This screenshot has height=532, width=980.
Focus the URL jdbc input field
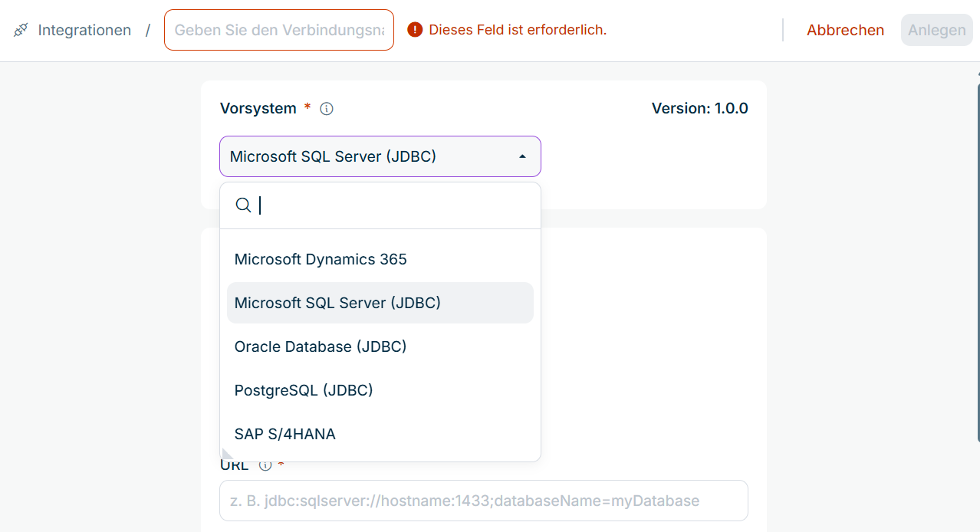[484, 501]
